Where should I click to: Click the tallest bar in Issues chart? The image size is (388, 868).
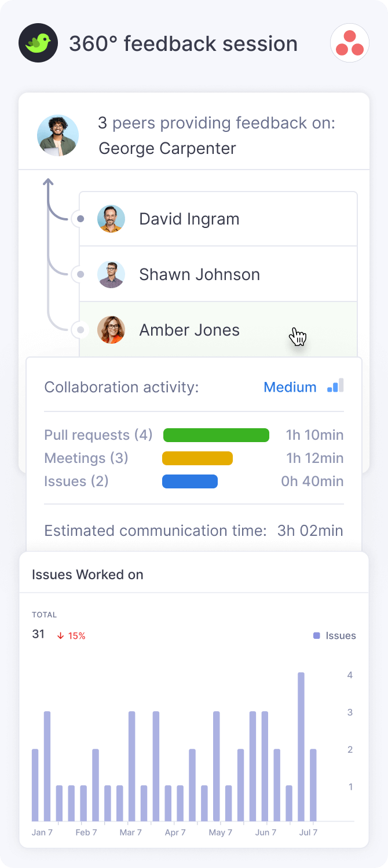[301, 746]
